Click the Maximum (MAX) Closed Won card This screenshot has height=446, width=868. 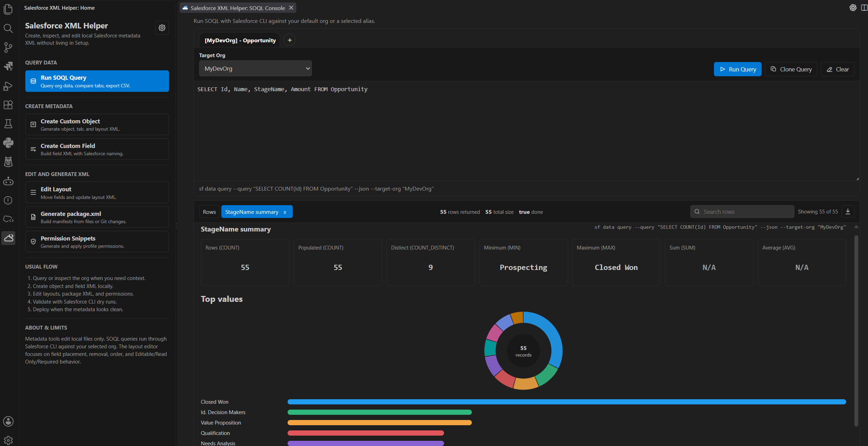616,262
